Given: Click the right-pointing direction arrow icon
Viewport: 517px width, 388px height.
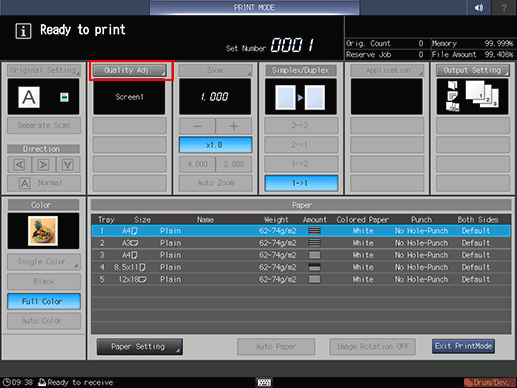Looking at the screenshot, I should [43, 164].
